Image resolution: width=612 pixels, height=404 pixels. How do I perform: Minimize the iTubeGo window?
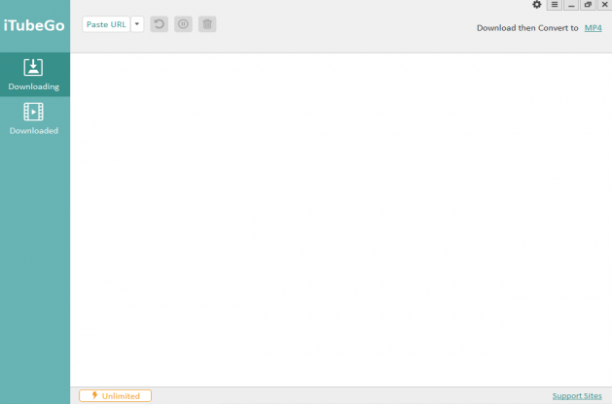571,5
